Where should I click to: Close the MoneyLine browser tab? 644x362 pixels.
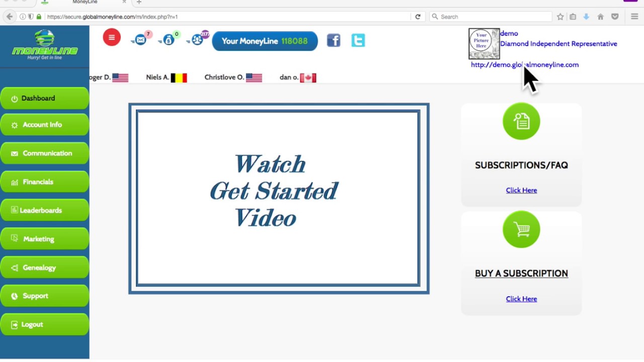coord(124,2)
